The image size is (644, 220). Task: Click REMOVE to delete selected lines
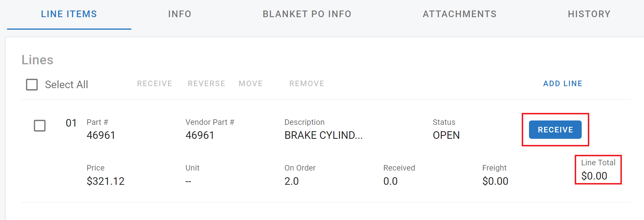coord(307,84)
